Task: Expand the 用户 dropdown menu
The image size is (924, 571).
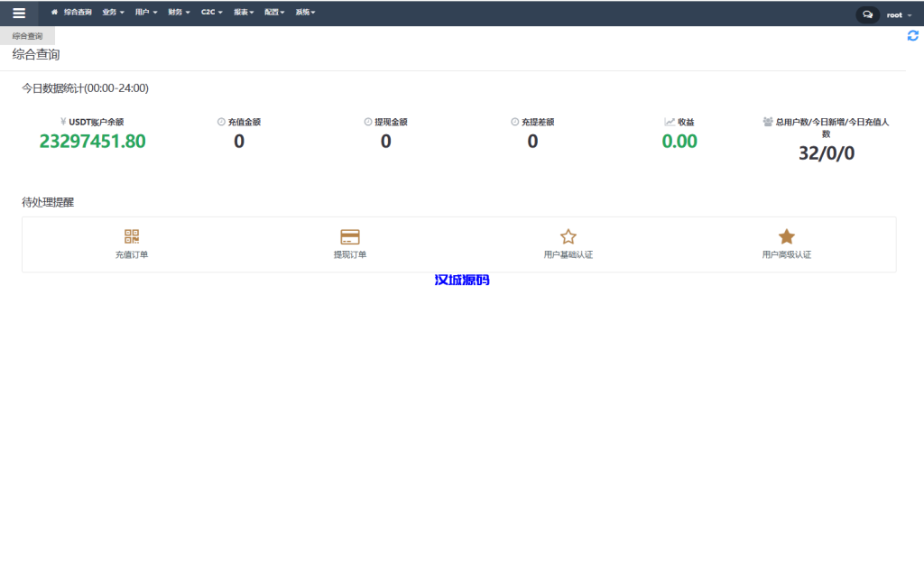Action: click(x=146, y=14)
